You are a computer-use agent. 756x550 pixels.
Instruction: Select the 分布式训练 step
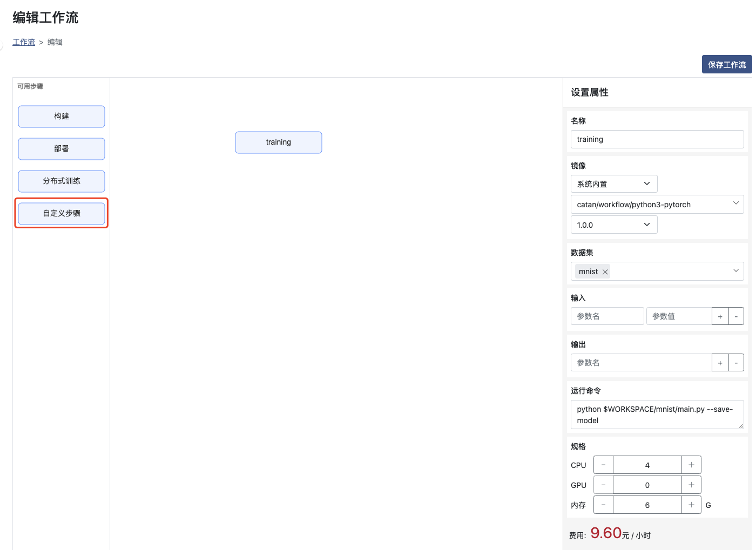(x=62, y=181)
